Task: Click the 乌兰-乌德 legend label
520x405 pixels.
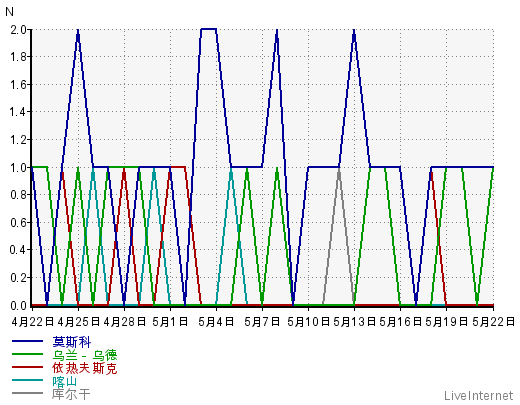Action: pyautogui.click(x=85, y=355)
